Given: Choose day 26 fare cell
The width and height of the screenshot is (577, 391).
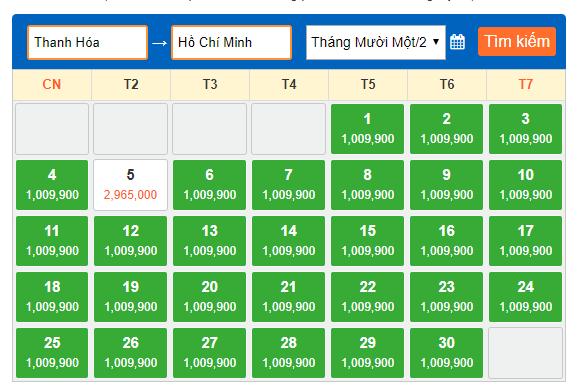Looking at the screenshot, I should point(130,353).
